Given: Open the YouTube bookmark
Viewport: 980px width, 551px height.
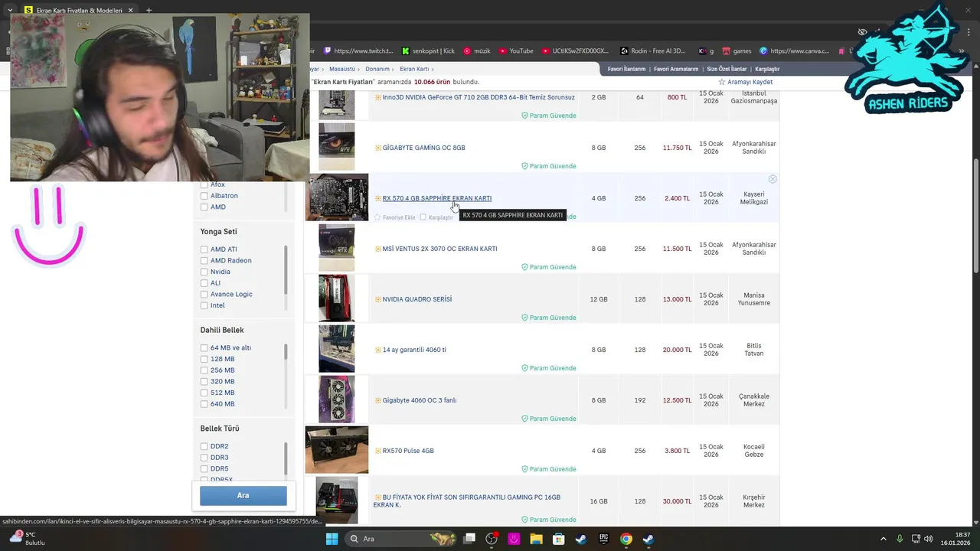Looking at the screenshot, I should click(x=516, y=51).
